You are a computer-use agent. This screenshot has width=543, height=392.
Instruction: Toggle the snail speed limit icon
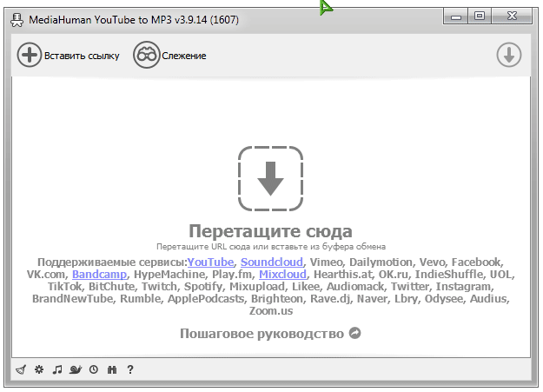point(76,369)
